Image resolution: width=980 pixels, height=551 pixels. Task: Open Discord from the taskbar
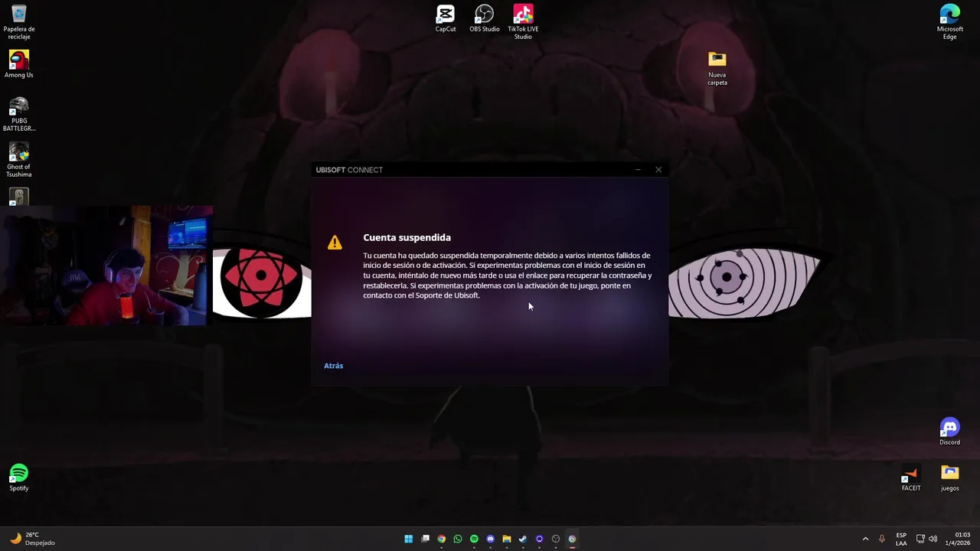click(491, 539)
